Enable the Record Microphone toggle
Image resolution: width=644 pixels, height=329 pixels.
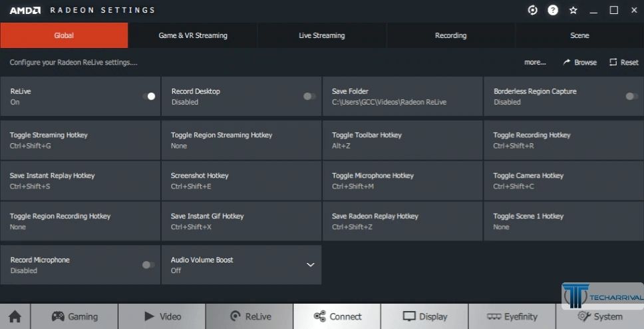click(148, 265)
